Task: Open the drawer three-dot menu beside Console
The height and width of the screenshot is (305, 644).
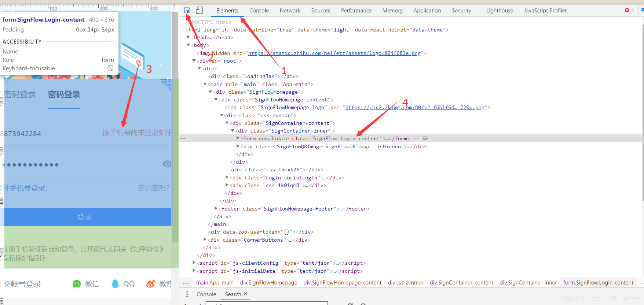Action: [x=187, y=294]
